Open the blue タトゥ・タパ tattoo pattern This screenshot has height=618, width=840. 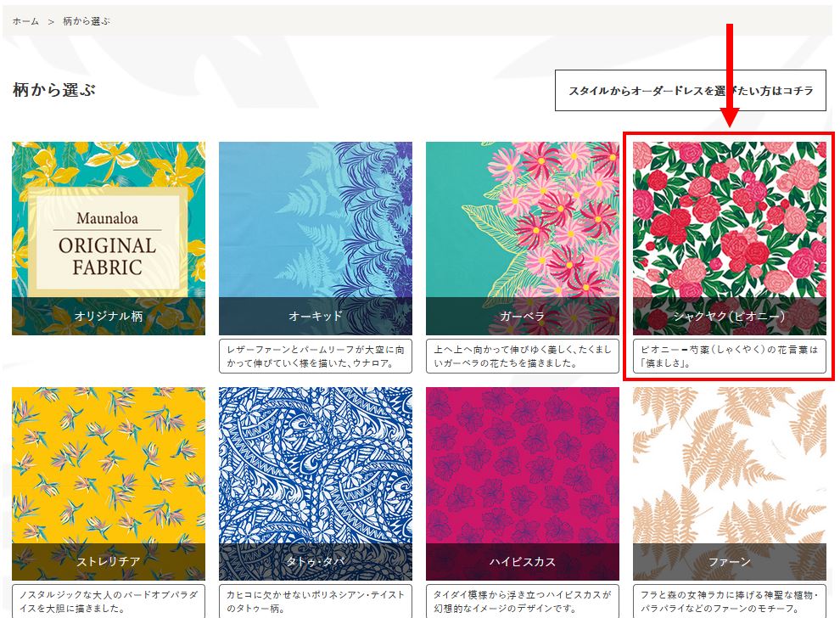pos(316,484)
